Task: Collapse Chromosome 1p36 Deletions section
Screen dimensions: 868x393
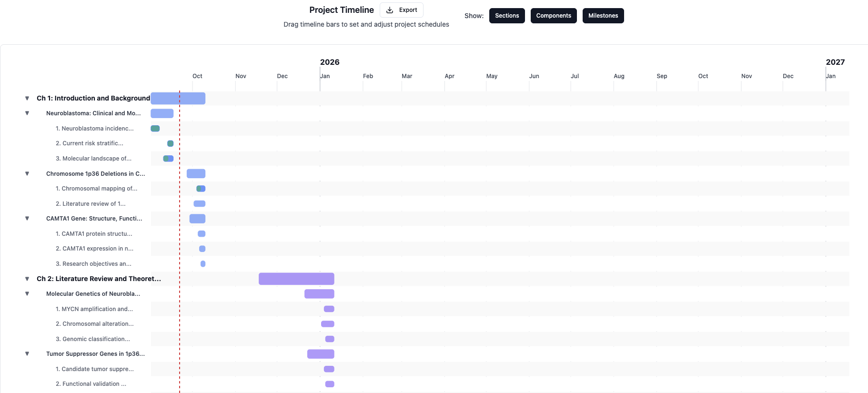Action: tap(27, 174)
